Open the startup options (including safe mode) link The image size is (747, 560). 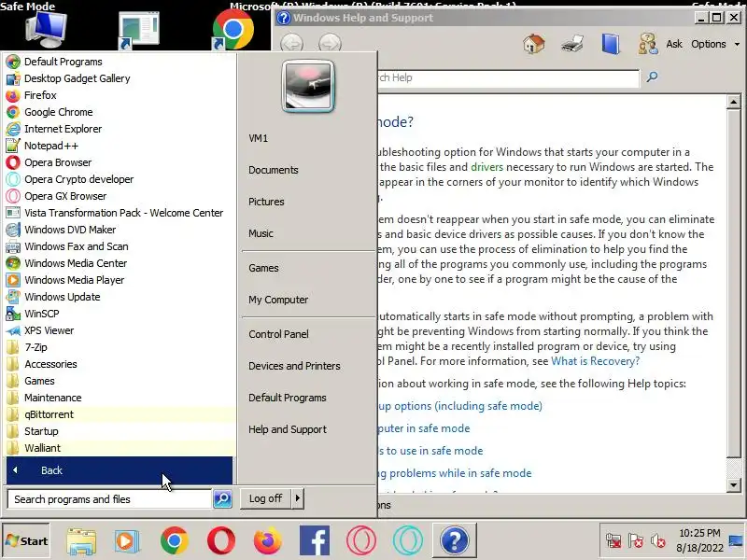pos(460,406)
